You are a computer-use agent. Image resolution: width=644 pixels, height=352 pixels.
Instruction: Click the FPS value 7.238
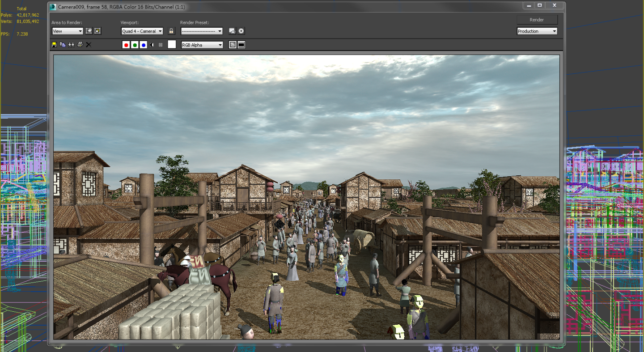coord(22,34)
